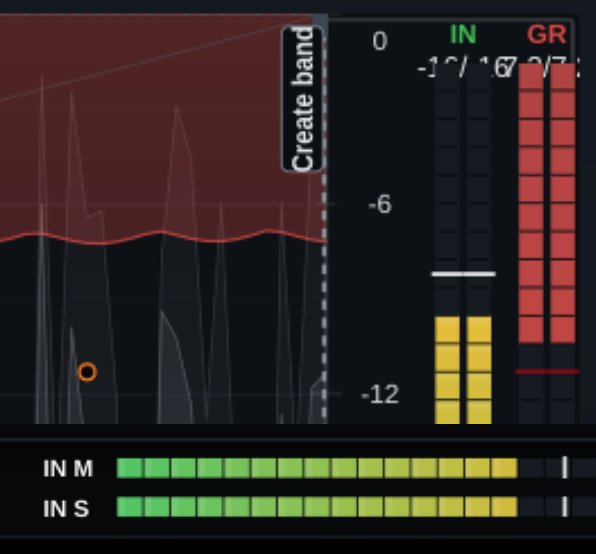596x554 pixels.
Task: Click the -6 scale value
Action: click(x=380, y=204)
